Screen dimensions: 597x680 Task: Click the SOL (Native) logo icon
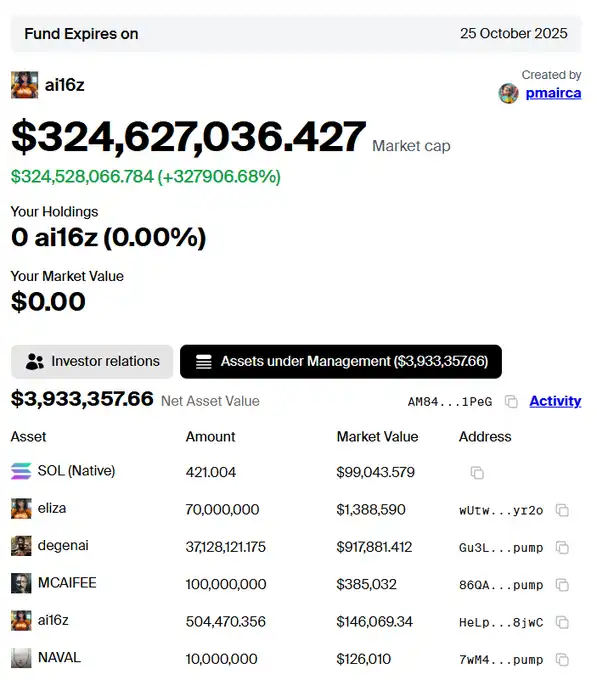21,471
